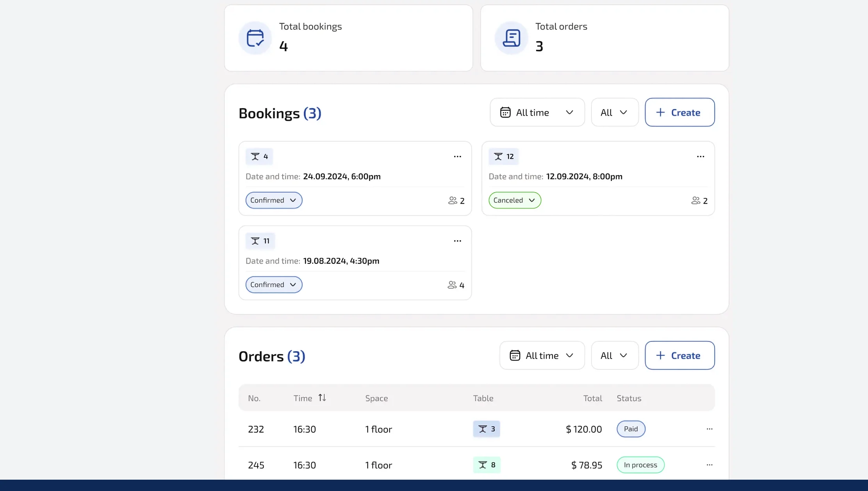Click the Paid status badge on order 232
The height and width of the screenshot is (491, 868).
point(631,429)
